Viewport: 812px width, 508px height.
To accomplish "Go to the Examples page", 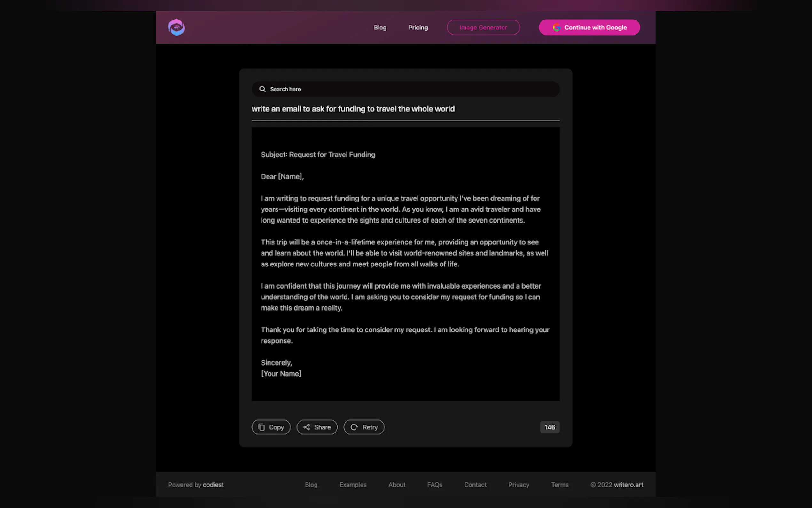I will coord(353,485).
